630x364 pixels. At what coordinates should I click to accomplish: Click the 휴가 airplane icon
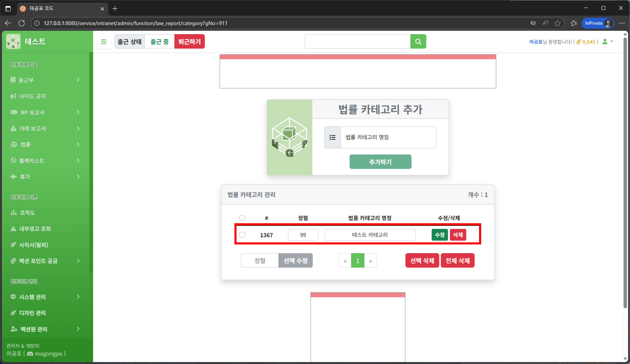(14, 176)
